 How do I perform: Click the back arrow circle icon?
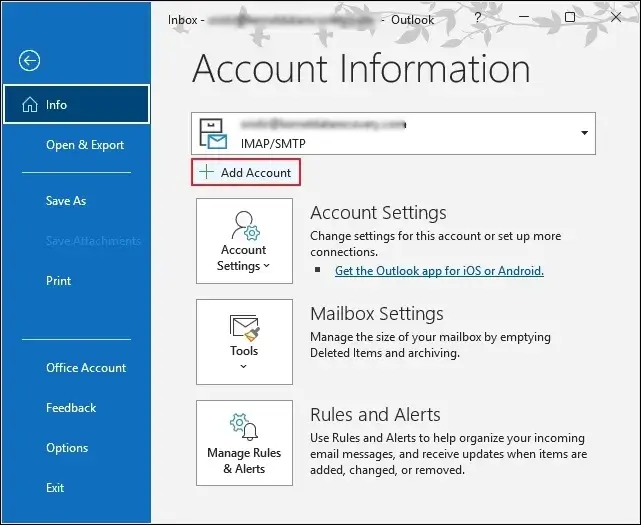[x=29, y=61]
